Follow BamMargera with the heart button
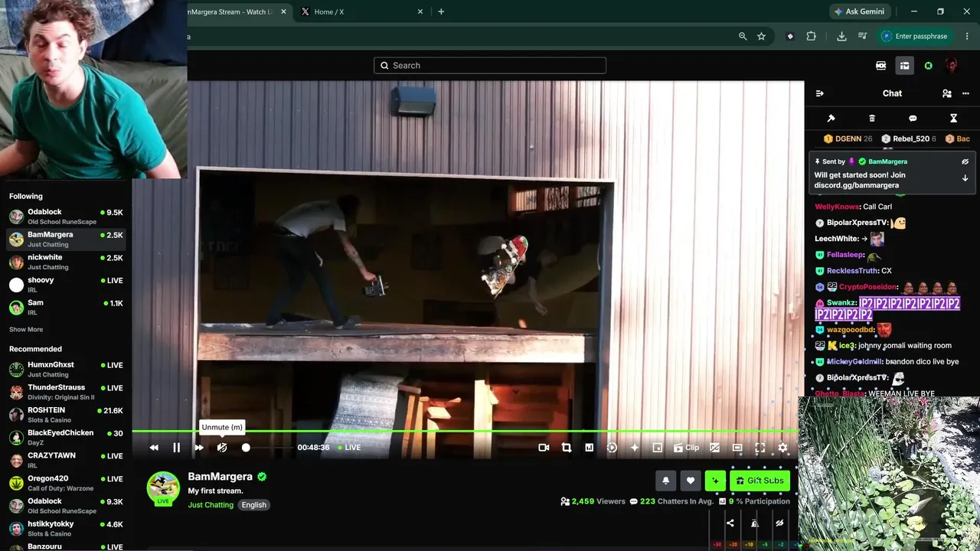The image size is (980, 551). pyautogui.click(x=691, y=481)
